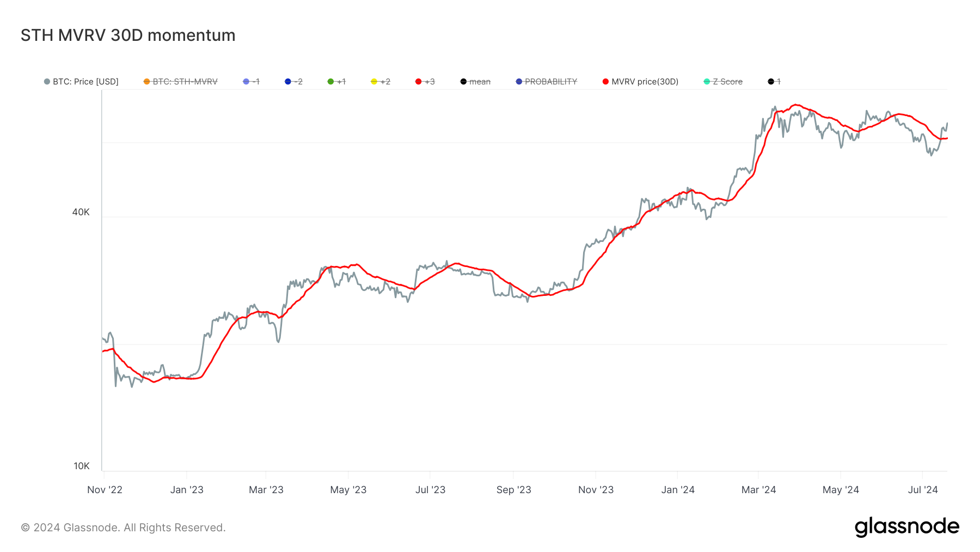Toggle the BTC: Price [USD] legend series
The height and width of the screenshot is (552, 980).
tap(81, 82)
